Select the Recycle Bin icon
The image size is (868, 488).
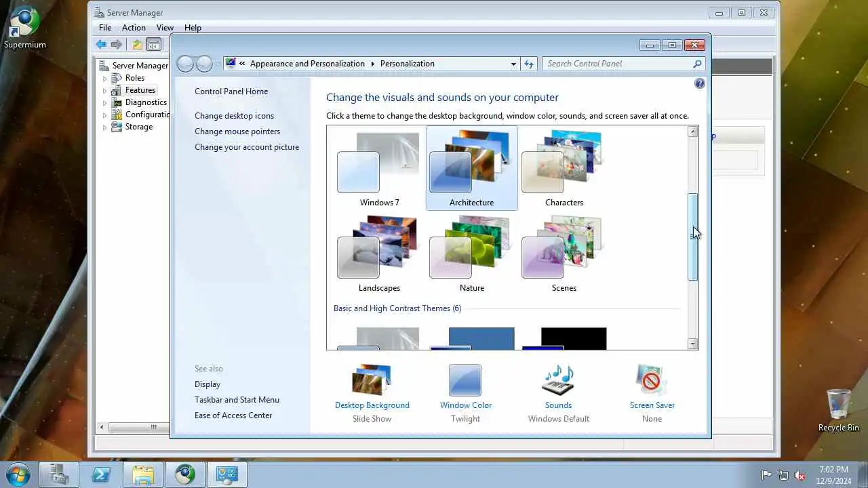point(838,410)
